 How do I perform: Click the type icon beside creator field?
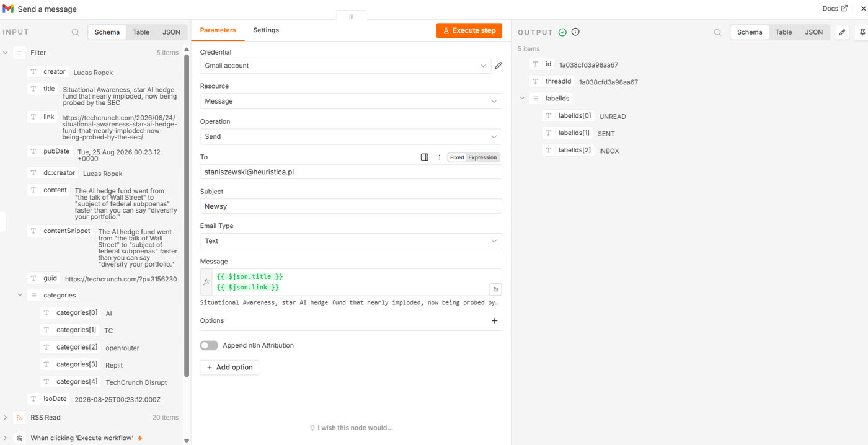coord(35,72)
